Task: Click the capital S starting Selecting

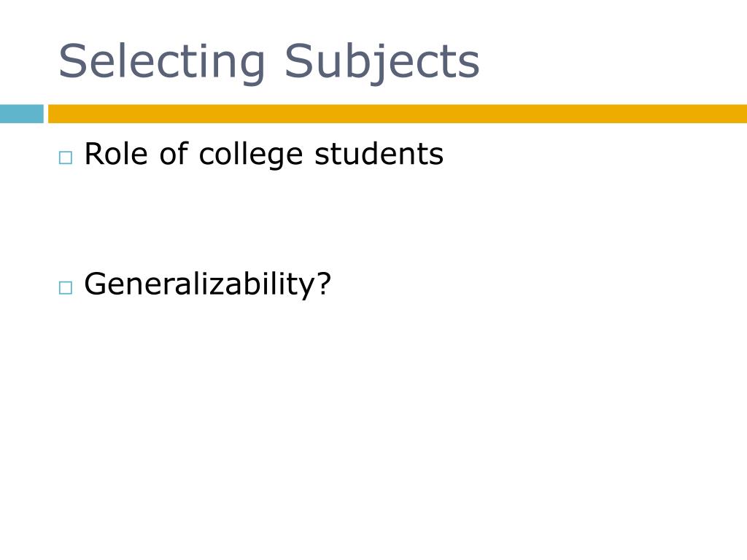Action: tap(72, 61)
